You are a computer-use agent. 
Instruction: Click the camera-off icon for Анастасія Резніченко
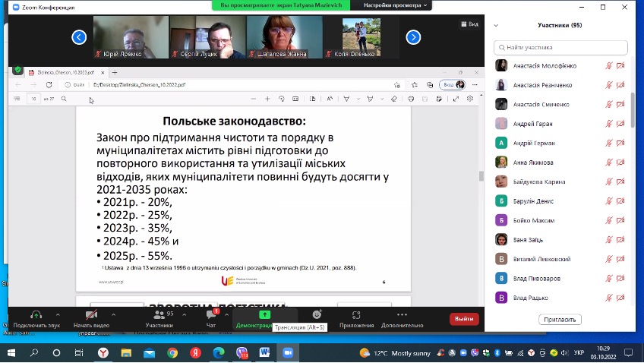click(x=620, y=85)
